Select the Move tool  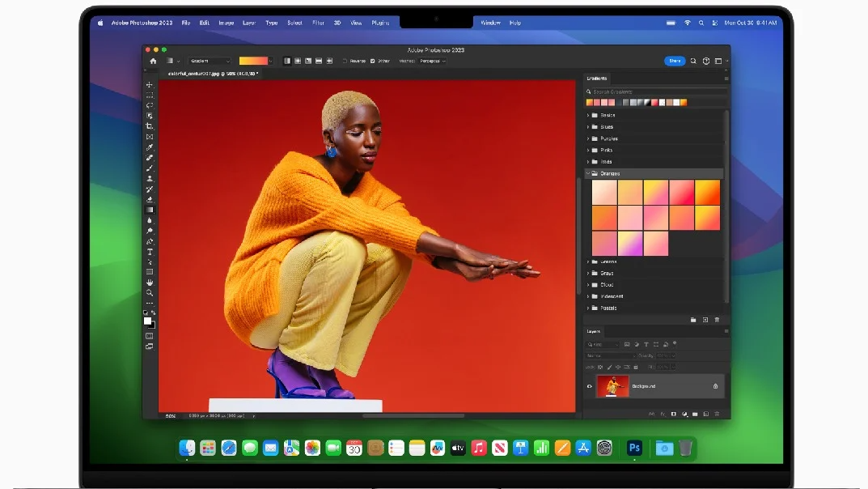coord(150,85)
